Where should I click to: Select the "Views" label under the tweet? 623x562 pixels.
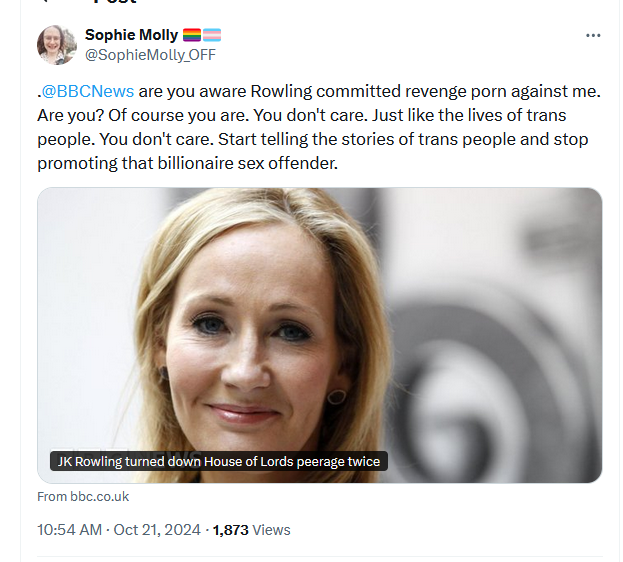click(x=271, y=529)
